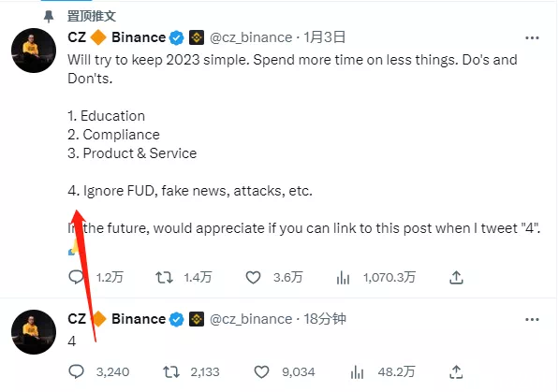558x392 pixels.
Task: Click blue verified checkmark on second tweet
Action: [x=177, y=319]
